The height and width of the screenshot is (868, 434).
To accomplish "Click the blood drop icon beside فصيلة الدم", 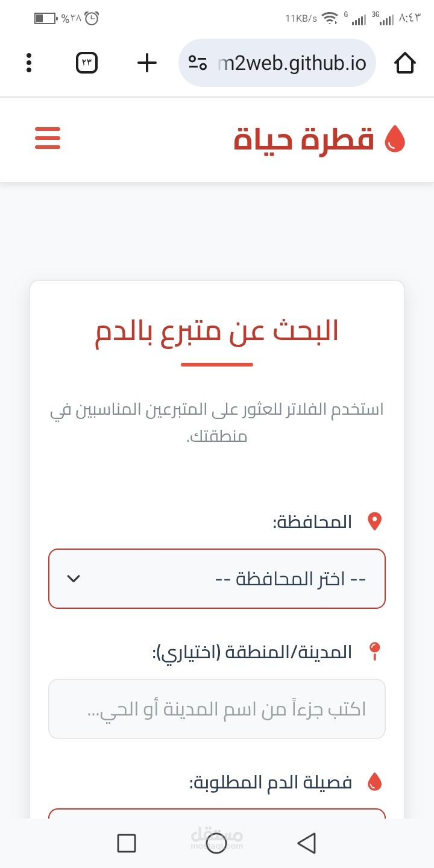I will (x=375, y=781).
